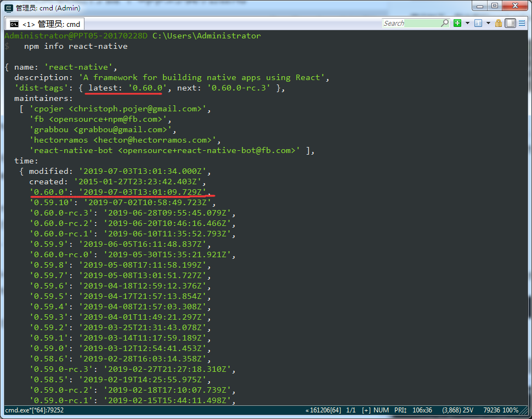
Task: Click the resize grip at status bar corner
Action: pyautogui.click(x=524, y=410)
